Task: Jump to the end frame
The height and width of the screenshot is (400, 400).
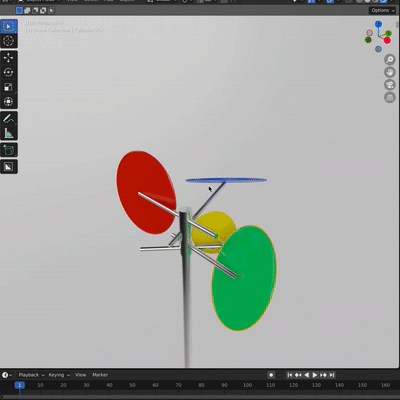Action: (x=331, y=375)
